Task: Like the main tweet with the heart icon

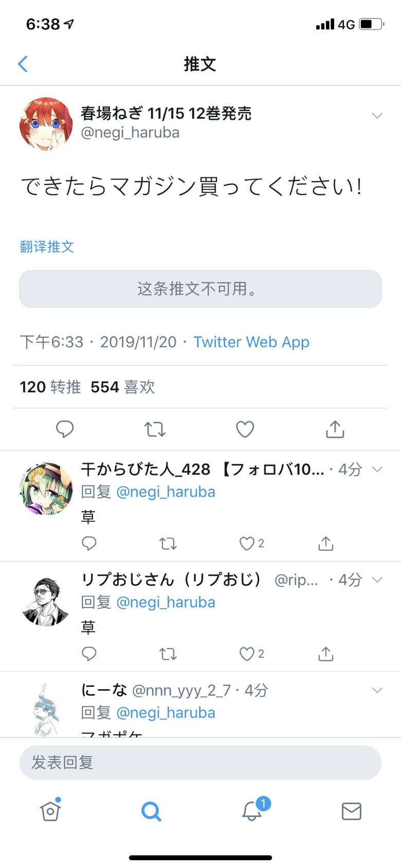Action: tap(245, 429)
